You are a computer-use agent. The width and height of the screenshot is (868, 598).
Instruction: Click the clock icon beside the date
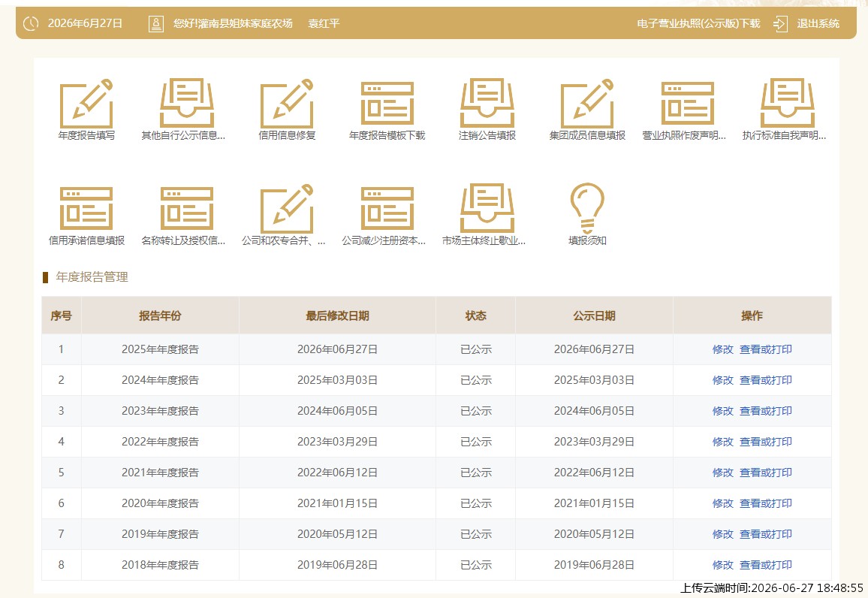pos(31,23)
